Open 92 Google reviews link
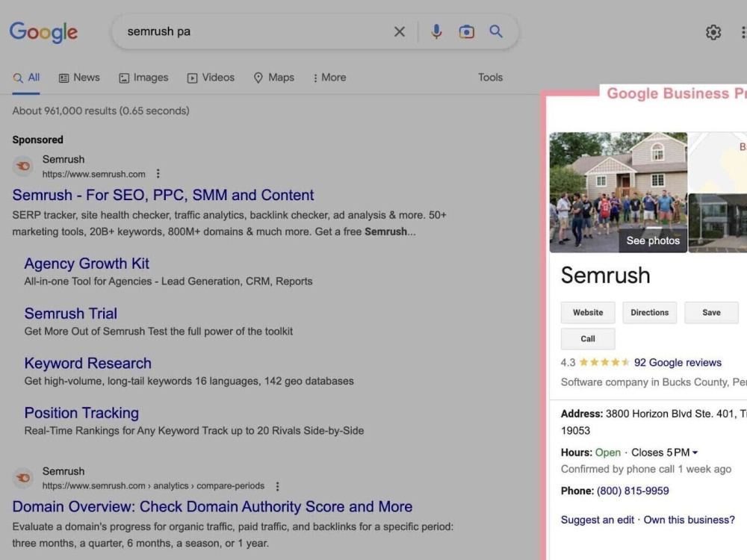The image size is (747, 560). tap(678, 362)
